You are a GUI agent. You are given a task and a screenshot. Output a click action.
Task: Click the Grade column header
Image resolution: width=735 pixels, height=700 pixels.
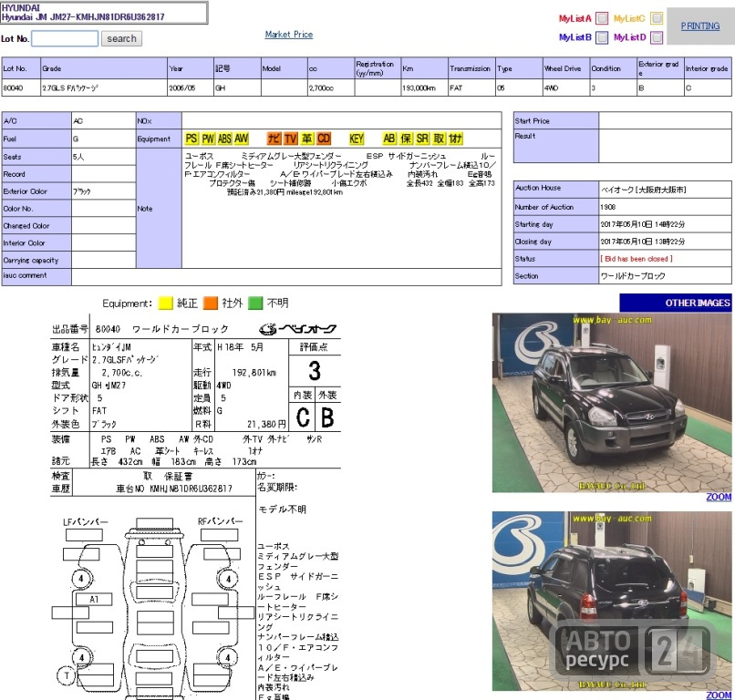pyautogui.click(x=104, y=68)
